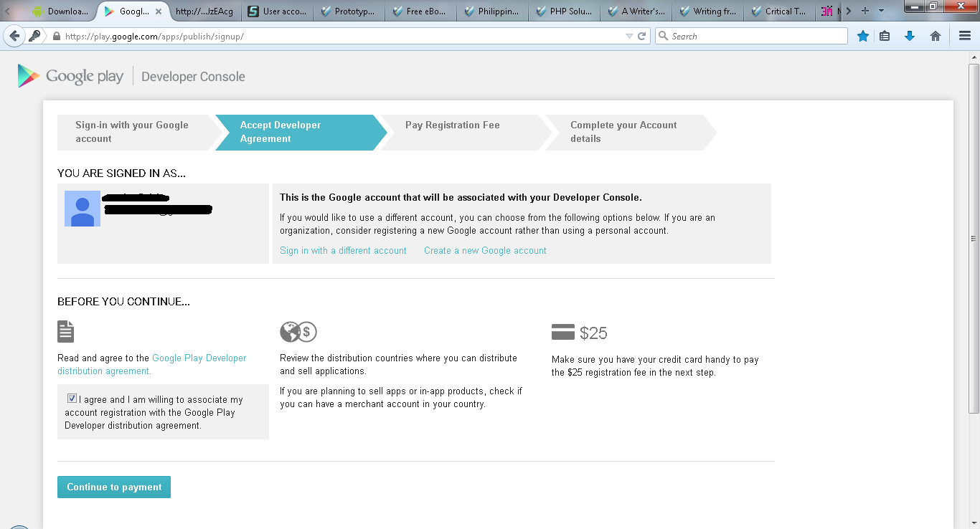Switch to the Critical T... tab
The width and height of the screenshot is (980, 529).
pyautogui.click(x=778, y=11)
